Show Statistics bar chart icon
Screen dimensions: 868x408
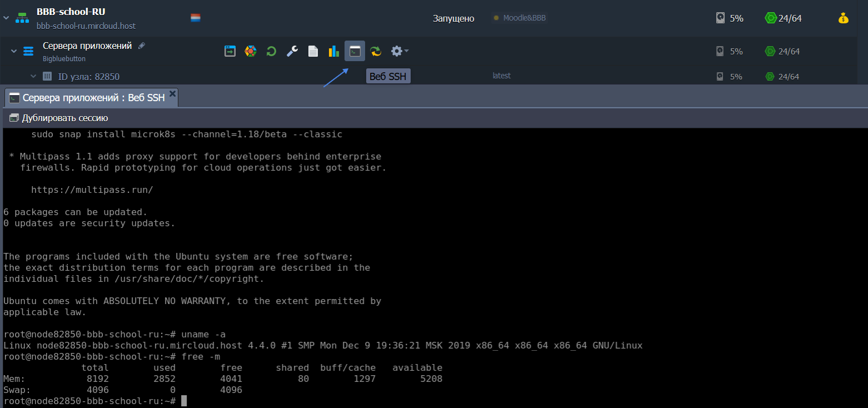pos(333,51)
